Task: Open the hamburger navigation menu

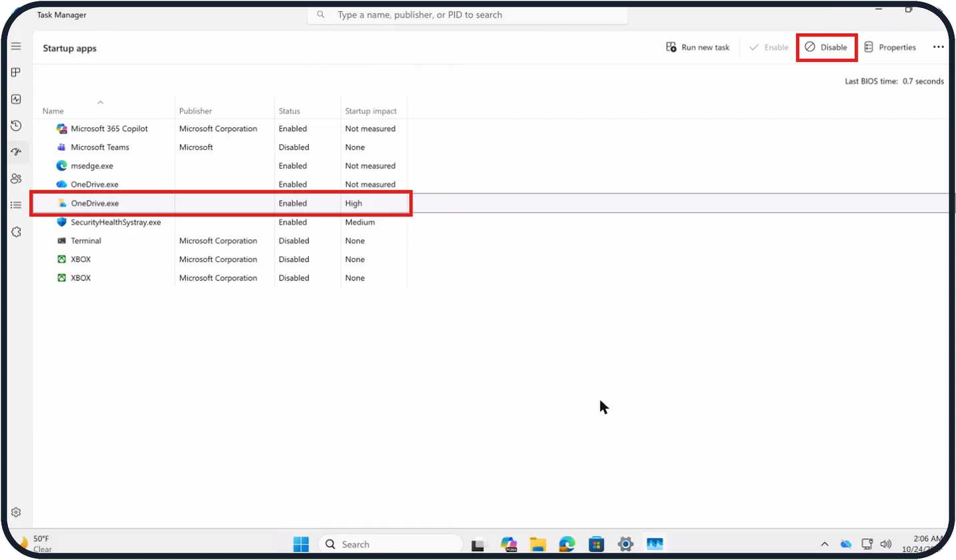Action: [16, 47]
